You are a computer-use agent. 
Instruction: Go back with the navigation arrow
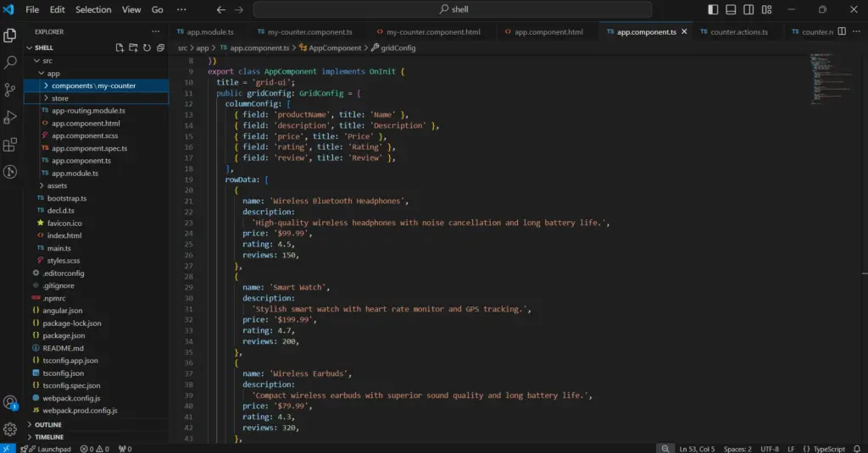pos(221,9)
